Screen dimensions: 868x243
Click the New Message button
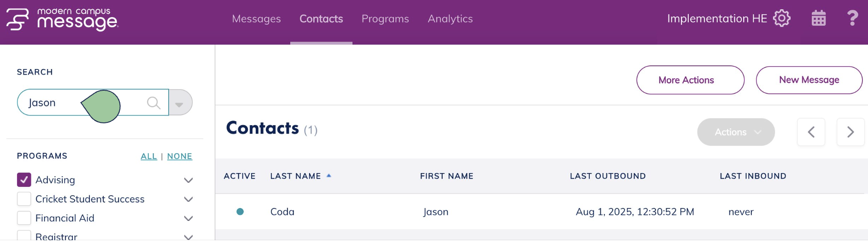[x=809, y=80]
